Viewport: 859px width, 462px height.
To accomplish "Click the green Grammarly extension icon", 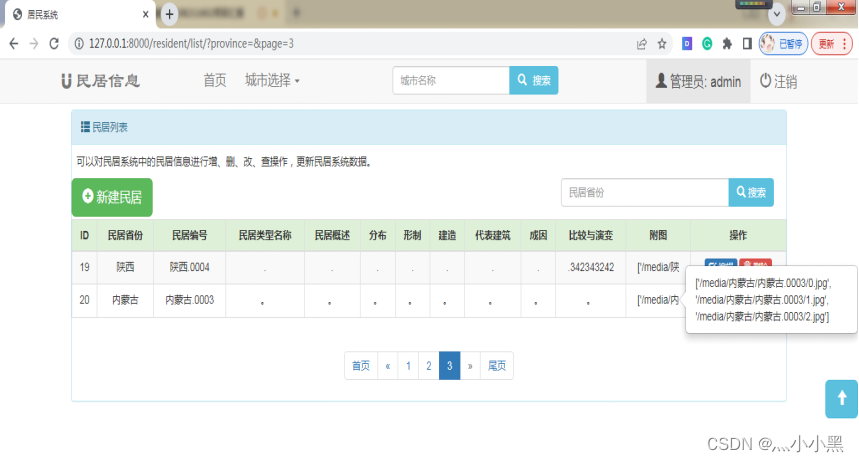I will (707, 44).
